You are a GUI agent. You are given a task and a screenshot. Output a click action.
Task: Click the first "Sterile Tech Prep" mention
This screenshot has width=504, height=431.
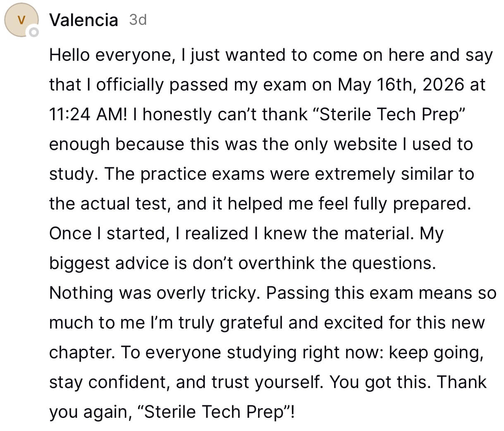391,114
